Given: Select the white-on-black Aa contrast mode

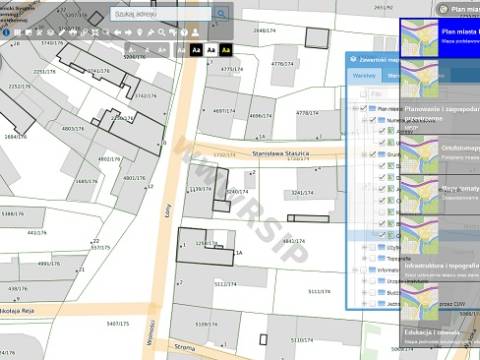Looking at the screenshot, I should click(196, 50).
